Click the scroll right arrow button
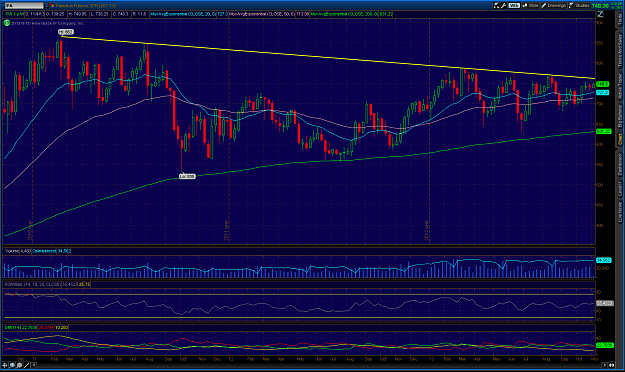The image size is (625, 372). coord(605,365)
